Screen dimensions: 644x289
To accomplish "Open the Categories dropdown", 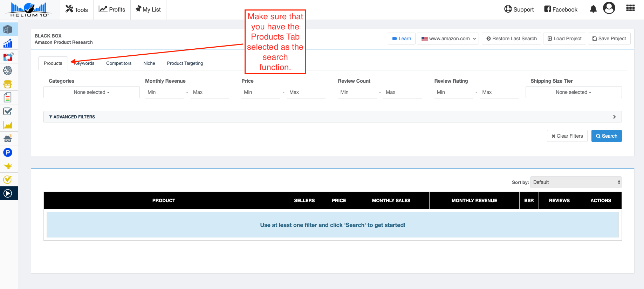I will pyautogui.click(x=91, y=92).
